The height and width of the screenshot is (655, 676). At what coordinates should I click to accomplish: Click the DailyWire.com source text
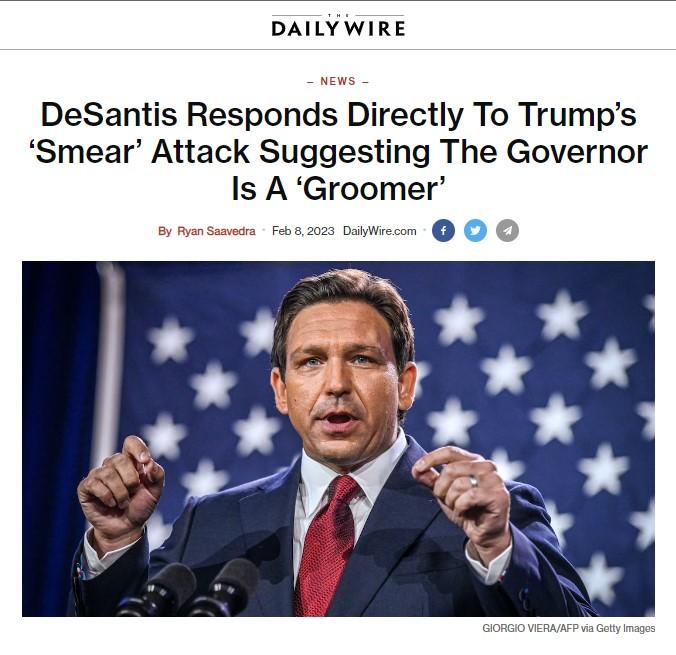point(379,231)
